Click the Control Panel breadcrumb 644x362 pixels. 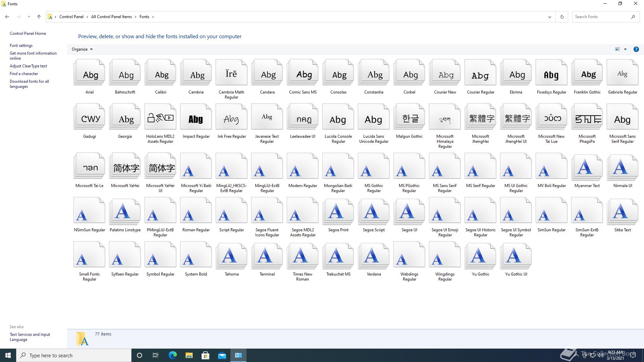click(71, 17)
